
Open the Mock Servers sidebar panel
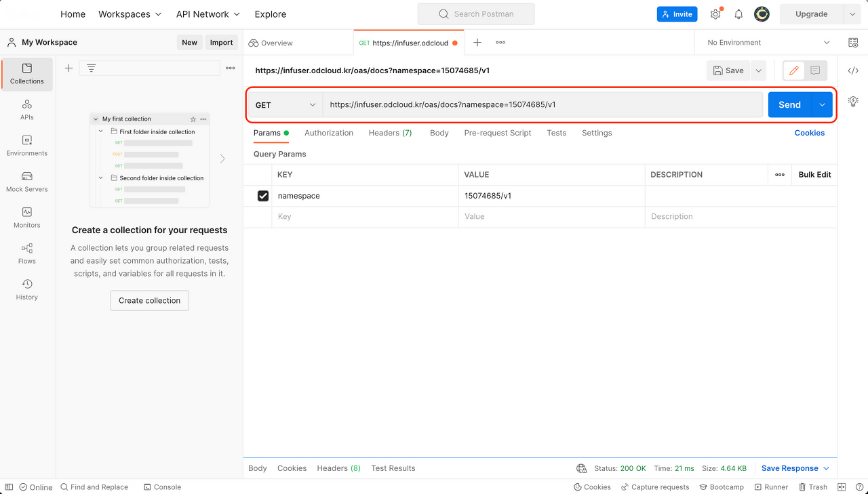[x=27, y=182]
